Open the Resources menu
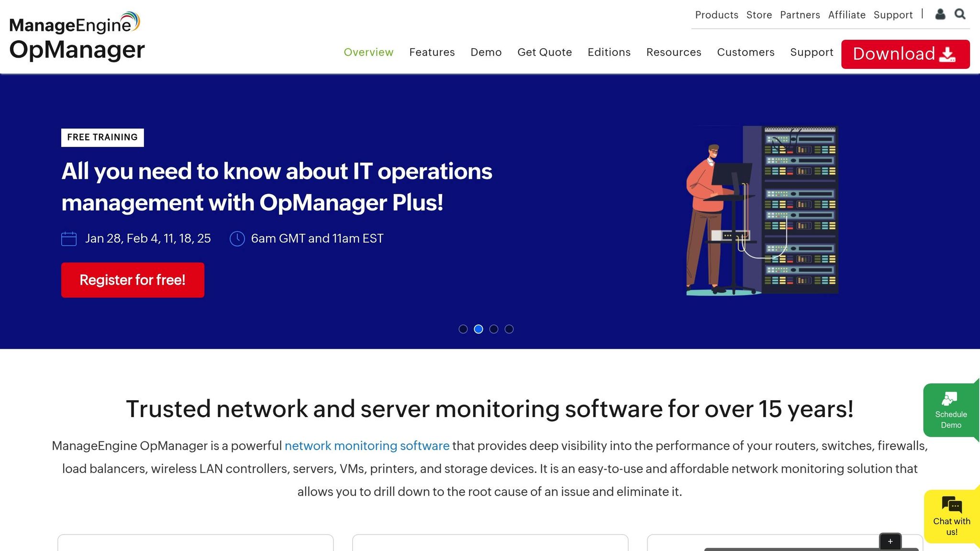 coord(674,53)
